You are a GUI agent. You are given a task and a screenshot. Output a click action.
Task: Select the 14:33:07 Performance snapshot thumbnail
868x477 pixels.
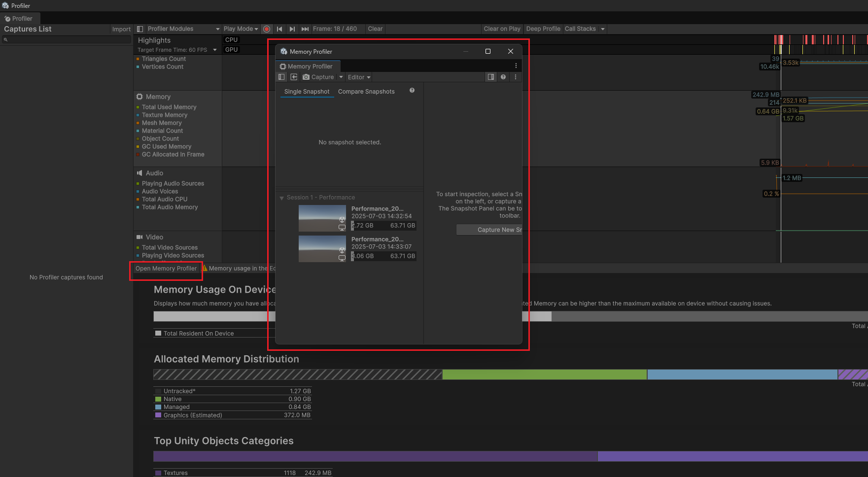tap(322, 249)
